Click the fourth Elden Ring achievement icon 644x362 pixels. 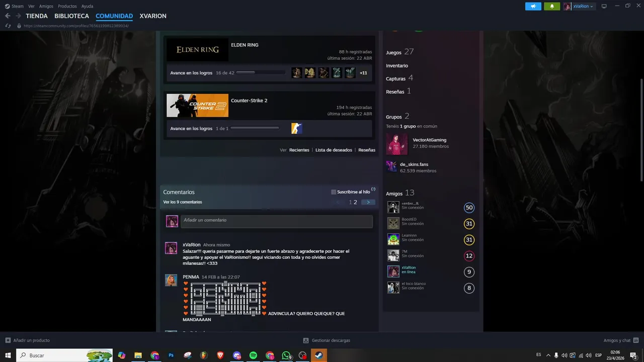337,73
